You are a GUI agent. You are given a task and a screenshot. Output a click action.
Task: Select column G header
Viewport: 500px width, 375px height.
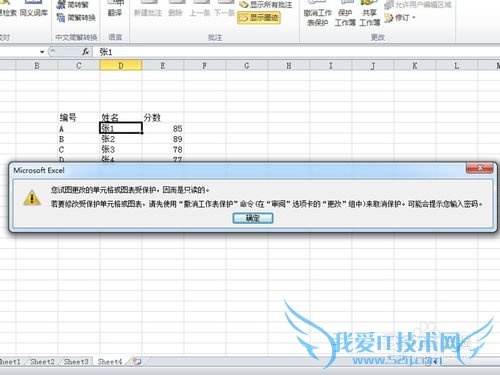[x=247, y=65]
